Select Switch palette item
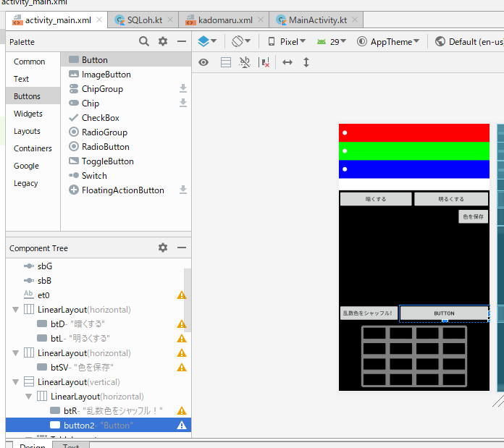 click(x=126, y=175)
